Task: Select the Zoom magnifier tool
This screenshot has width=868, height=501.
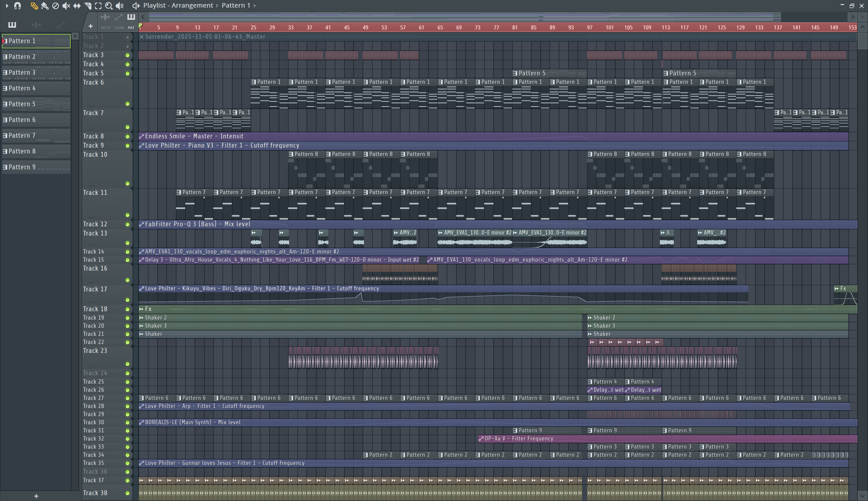Action: click(109, 6)
